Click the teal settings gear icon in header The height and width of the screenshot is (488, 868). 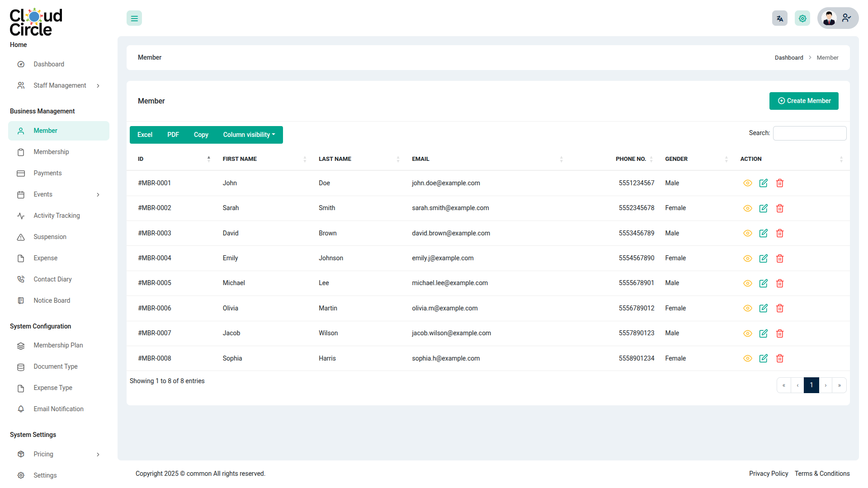pos(802,19)
